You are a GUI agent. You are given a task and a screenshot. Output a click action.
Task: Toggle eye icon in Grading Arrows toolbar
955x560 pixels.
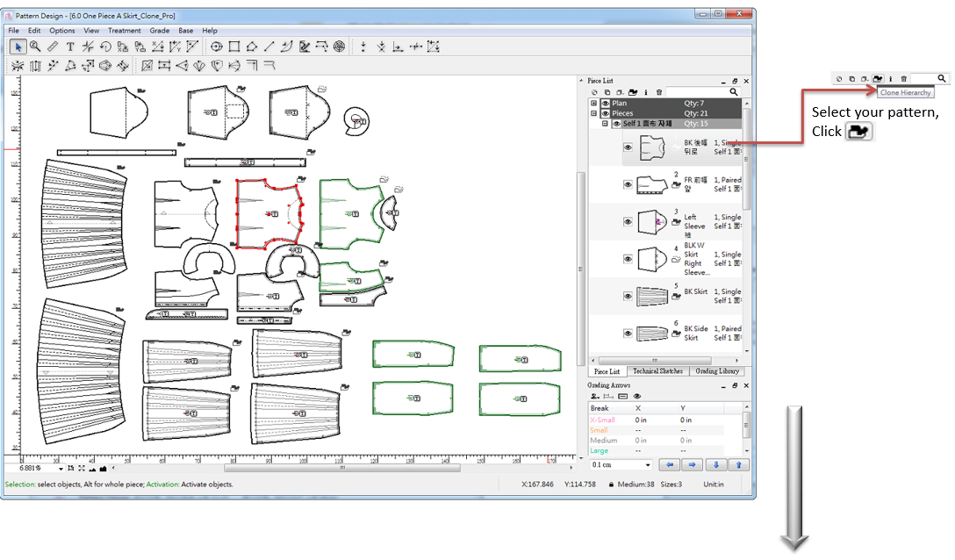tap(637, 397)
